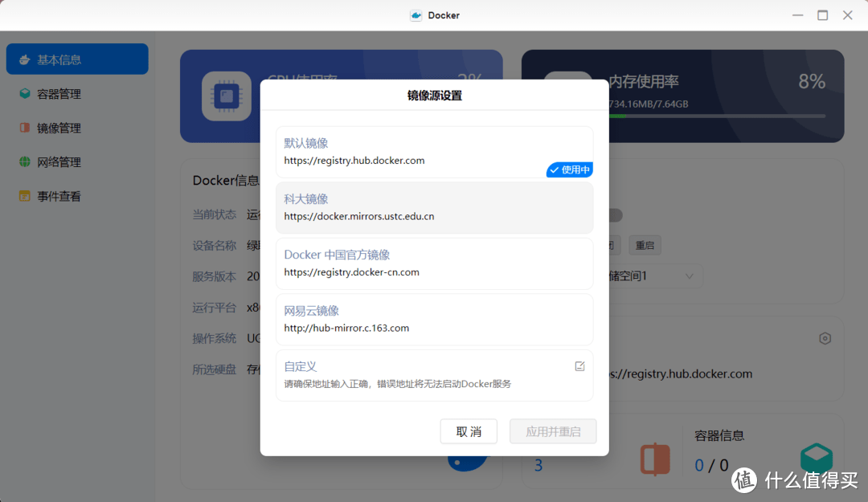This screenshot has height=502, width=868.
Task: Select the 自定义 mirror option
Action: (x=435, y=375)
